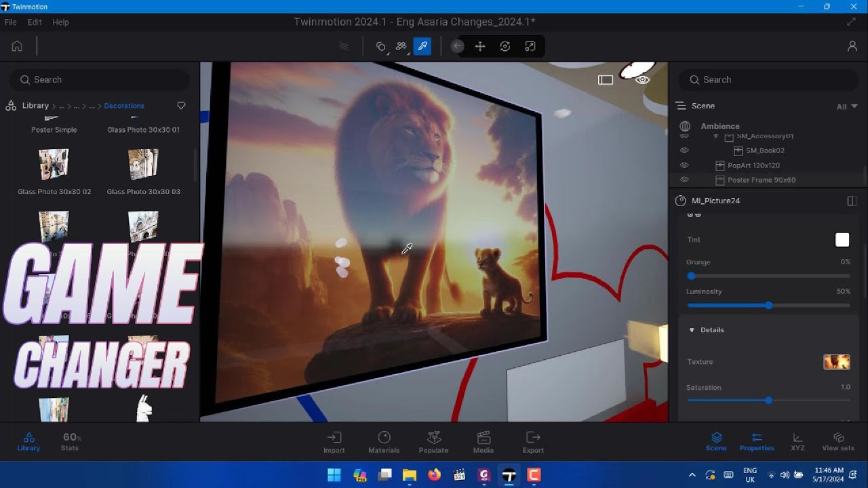868x488 pixels.
Task: Adjust the Luminosity slider handle
Action: coord(768,305)
